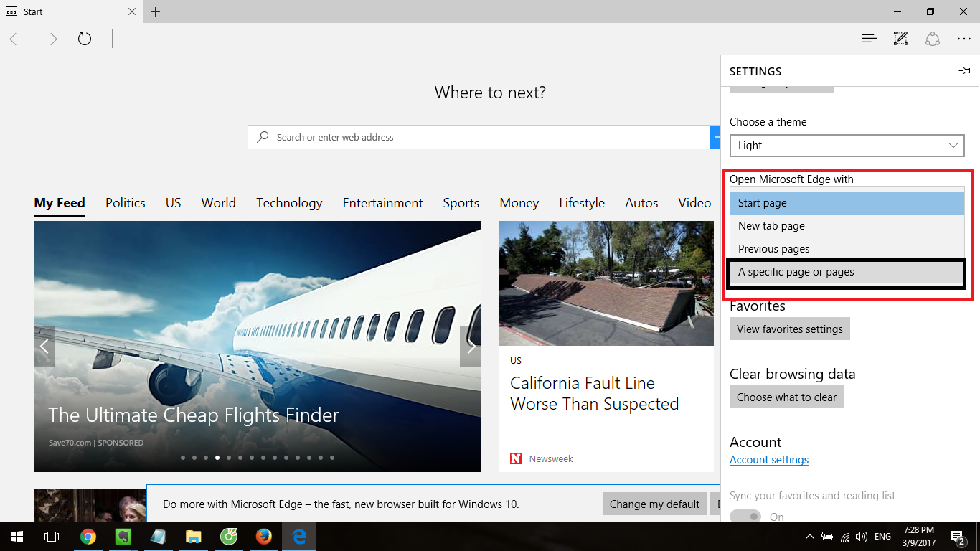Open the Account settings link
The width and height of the screenshot is (980, 551).
(769, 460)
